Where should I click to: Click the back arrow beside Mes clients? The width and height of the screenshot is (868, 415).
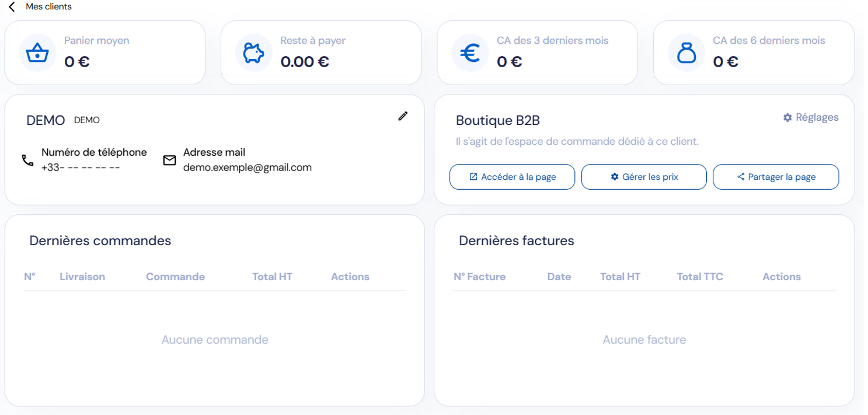12,7
